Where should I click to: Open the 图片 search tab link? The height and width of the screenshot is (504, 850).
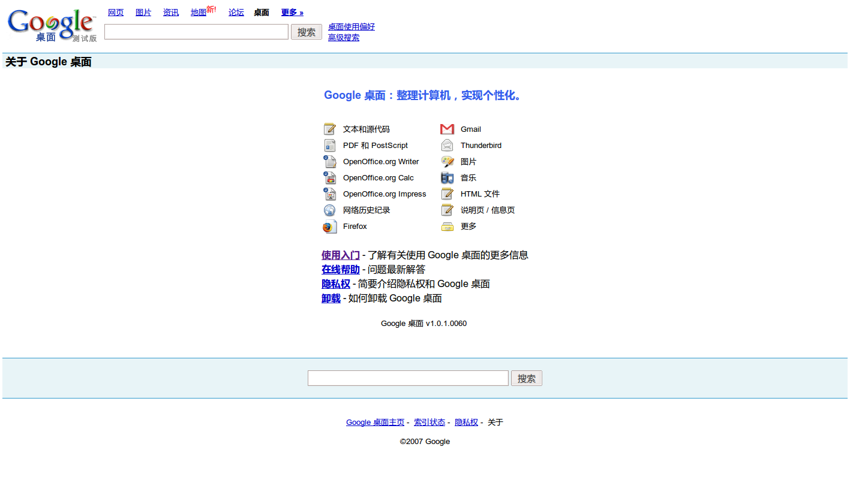click(143, 13)
